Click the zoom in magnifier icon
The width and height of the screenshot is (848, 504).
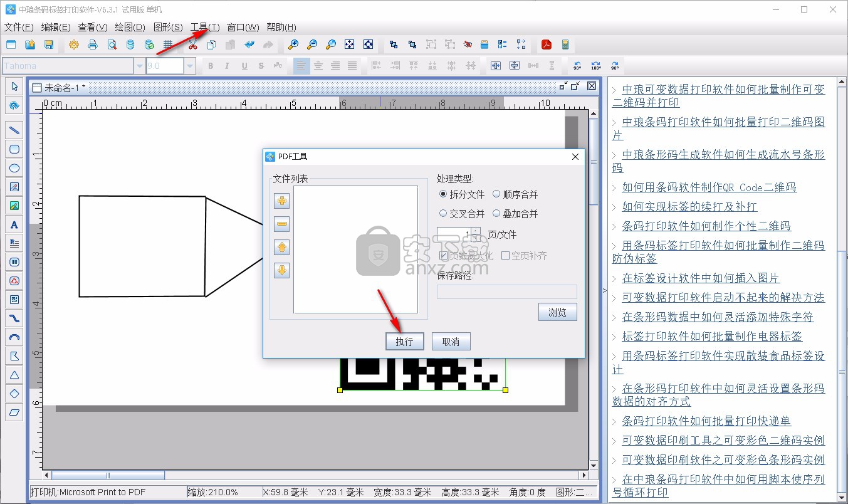click(x=293, y=45)
